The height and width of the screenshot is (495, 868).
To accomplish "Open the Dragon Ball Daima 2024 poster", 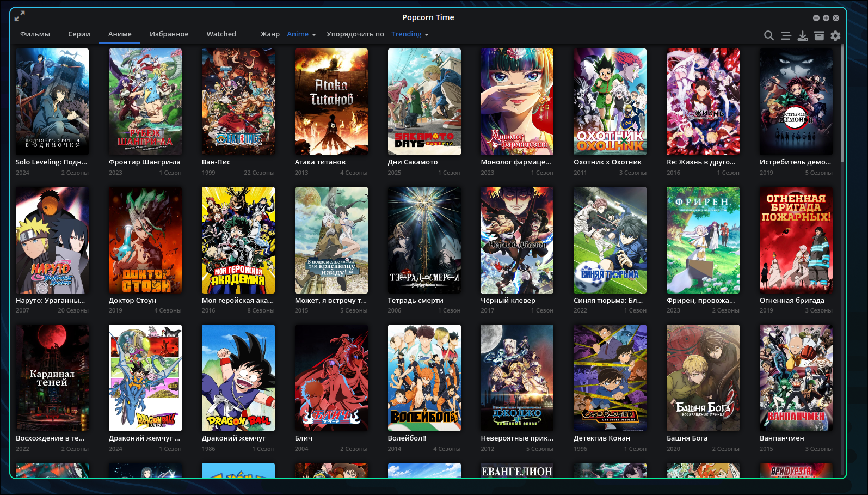I will (x=145, y=378).
